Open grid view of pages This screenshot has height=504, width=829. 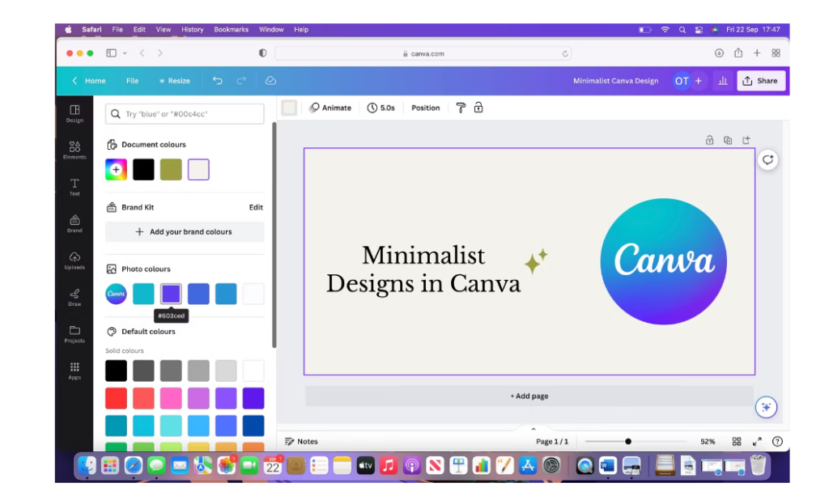[737, 441]
